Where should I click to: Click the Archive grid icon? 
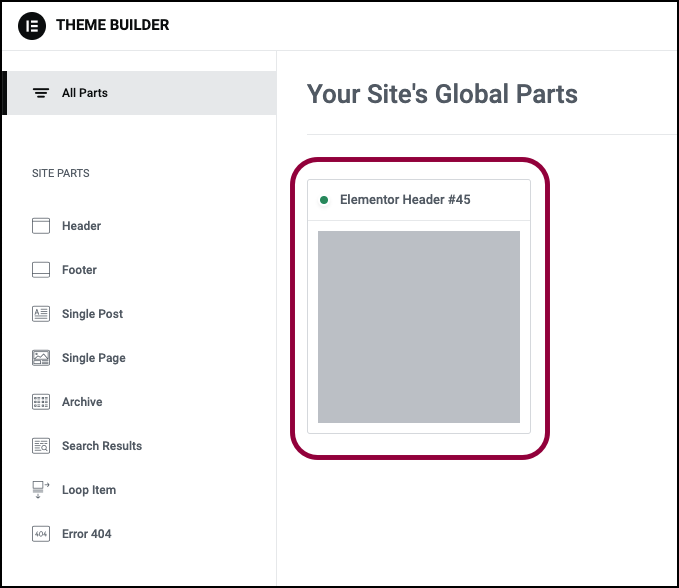coord(41,402)
